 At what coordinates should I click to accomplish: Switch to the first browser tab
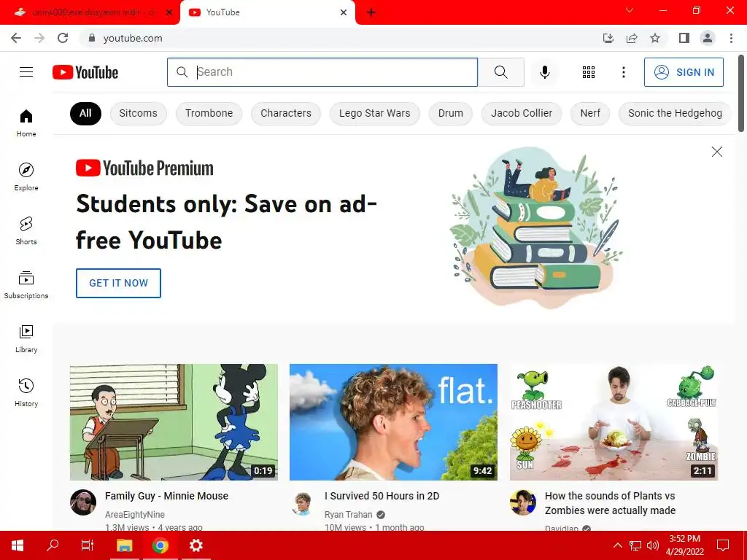[x=90, y=12]
